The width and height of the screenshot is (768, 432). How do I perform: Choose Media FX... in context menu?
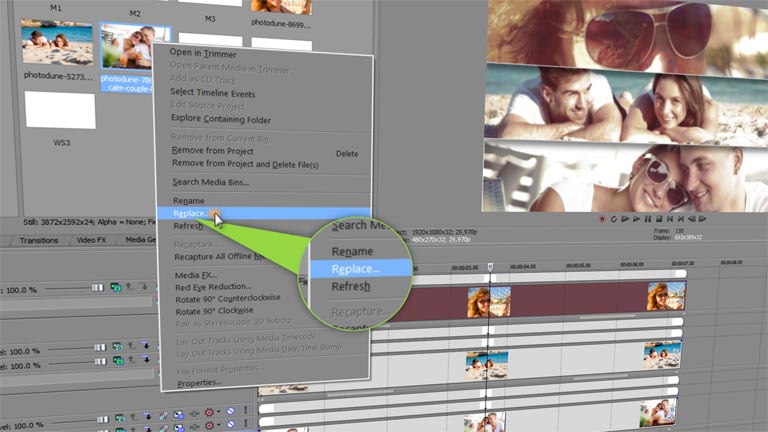tap(196, 275)
